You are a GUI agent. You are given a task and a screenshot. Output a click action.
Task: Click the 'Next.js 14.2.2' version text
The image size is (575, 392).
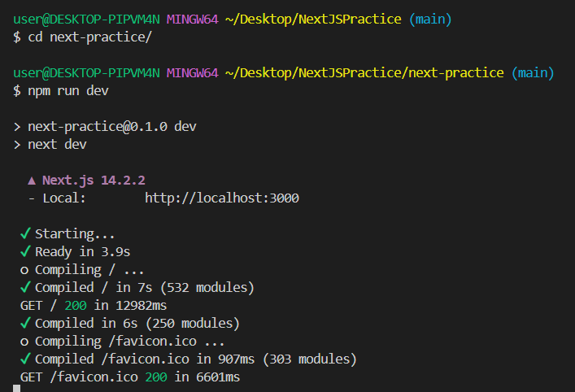pos(94,180)
